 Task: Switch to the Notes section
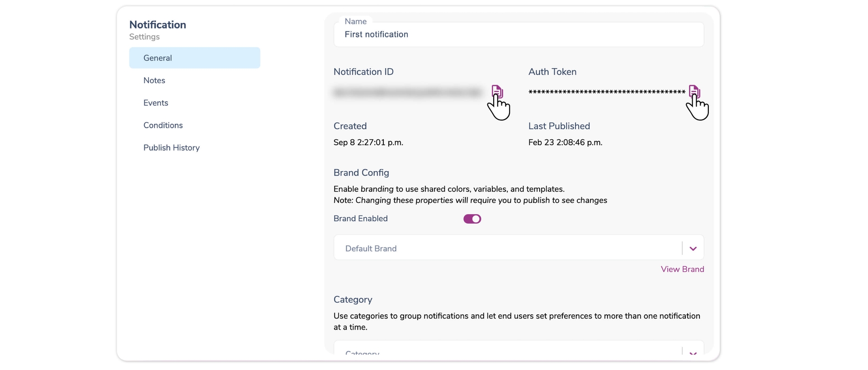tap(154, 80)
